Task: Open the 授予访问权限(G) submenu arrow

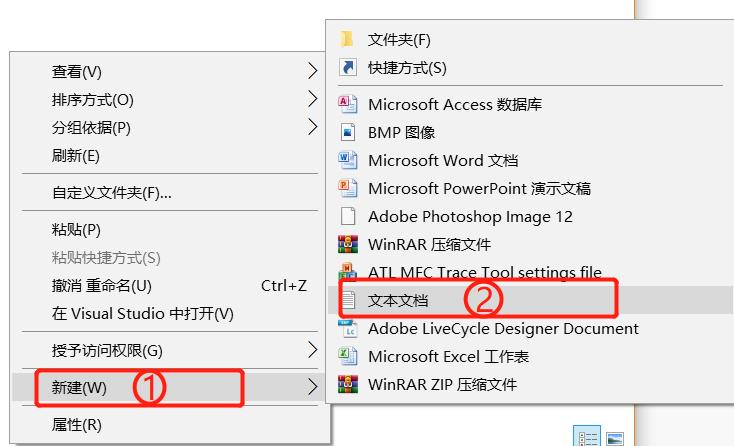Action: pyautogui.click(x=313, y=350)
